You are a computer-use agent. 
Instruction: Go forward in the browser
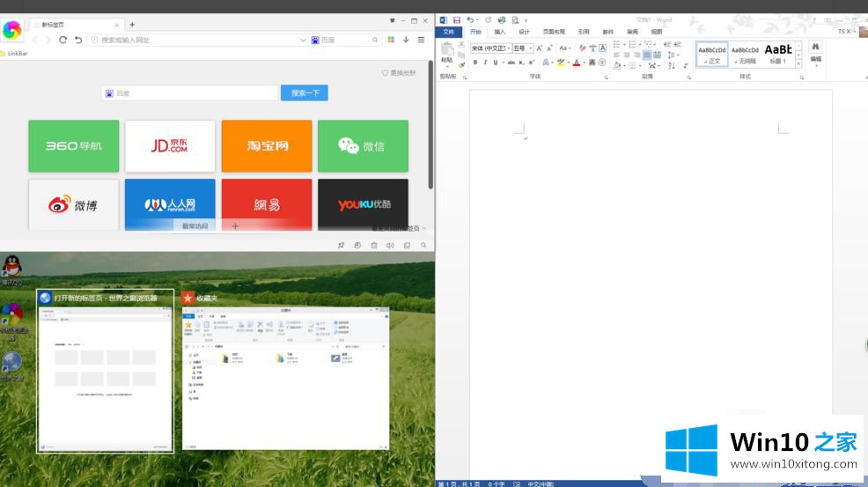click(48, 40)
